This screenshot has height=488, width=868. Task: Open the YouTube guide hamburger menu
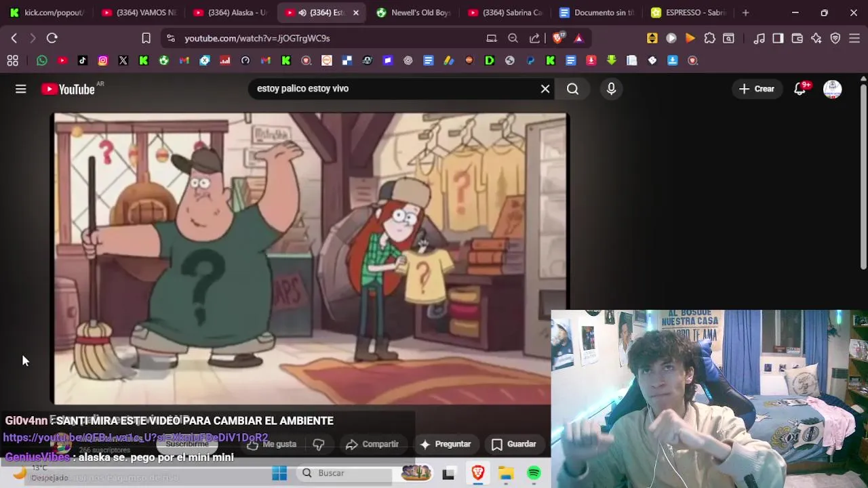(20, 89)
